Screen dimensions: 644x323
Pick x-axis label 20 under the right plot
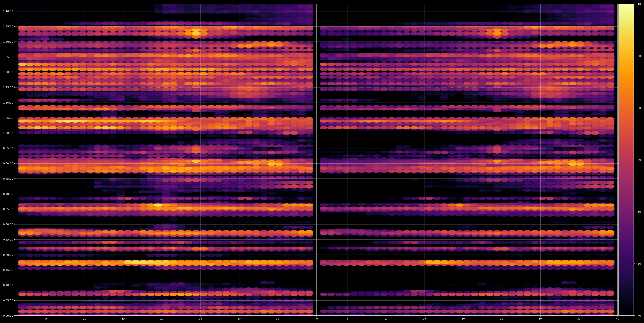coord(463,319)
